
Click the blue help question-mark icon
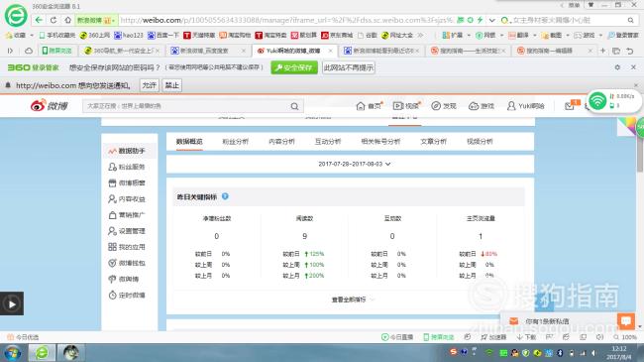pos(225,196)
